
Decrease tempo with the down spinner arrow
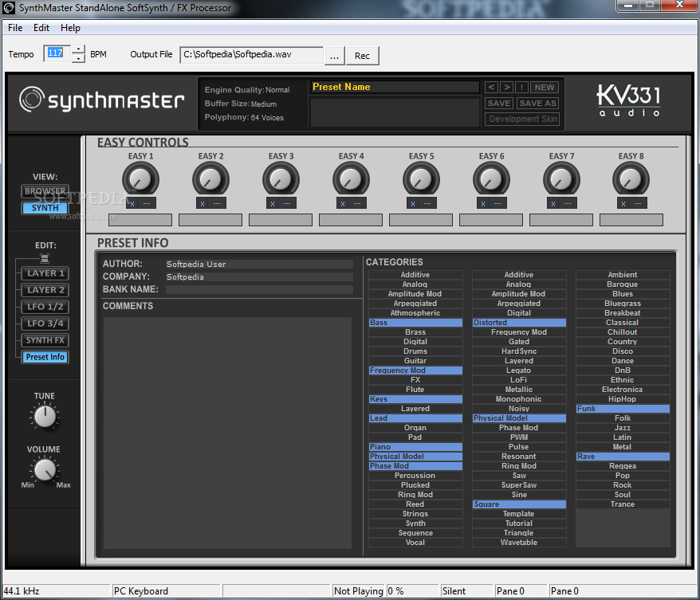[x=78, y=58]
